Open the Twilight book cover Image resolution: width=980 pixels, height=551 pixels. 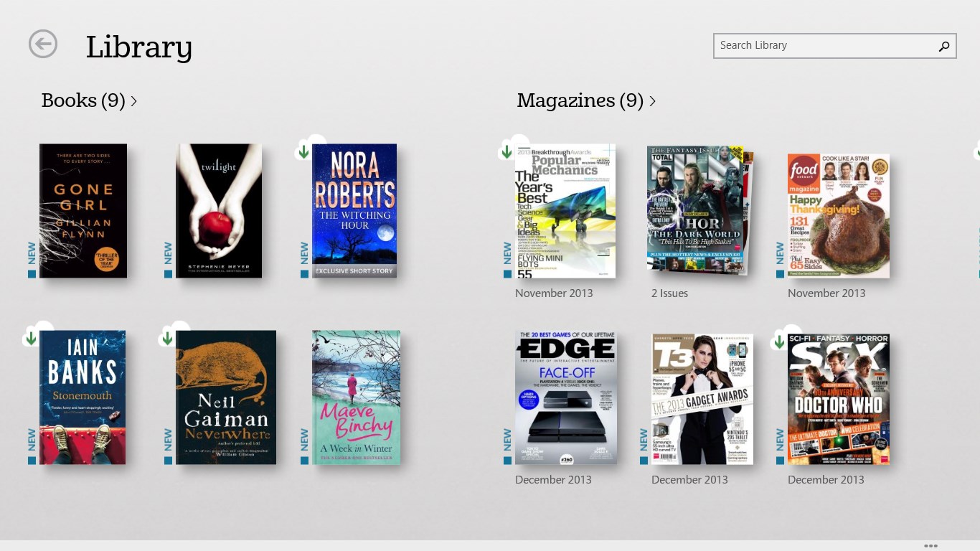(x=218, y=210)
